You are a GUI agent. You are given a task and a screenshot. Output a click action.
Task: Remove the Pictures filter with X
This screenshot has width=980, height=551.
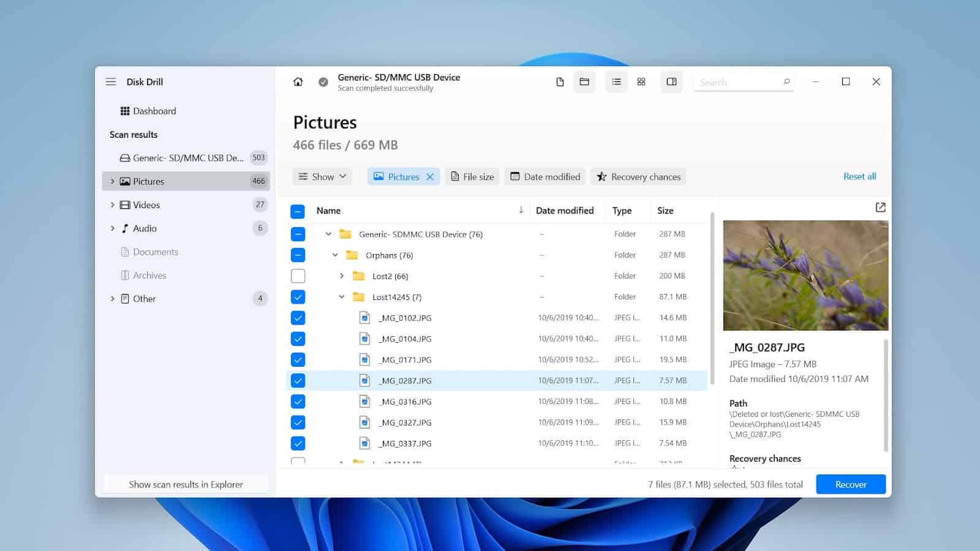(x=430, y=177)
